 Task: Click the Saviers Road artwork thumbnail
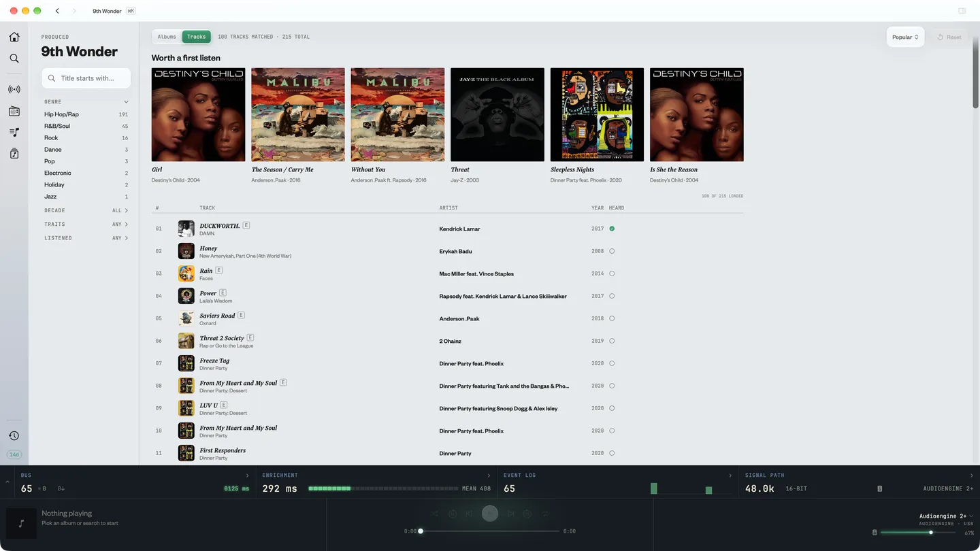(x=186, y=318)
